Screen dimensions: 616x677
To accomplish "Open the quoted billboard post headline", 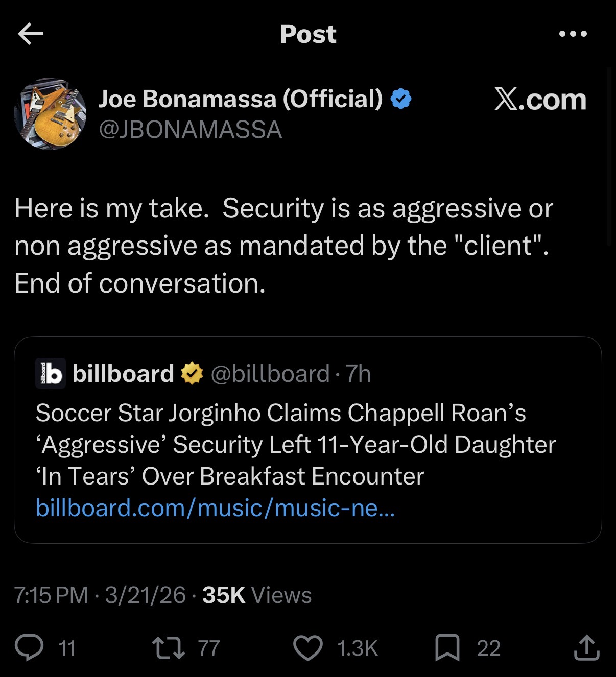I will (x=295, y=444).
